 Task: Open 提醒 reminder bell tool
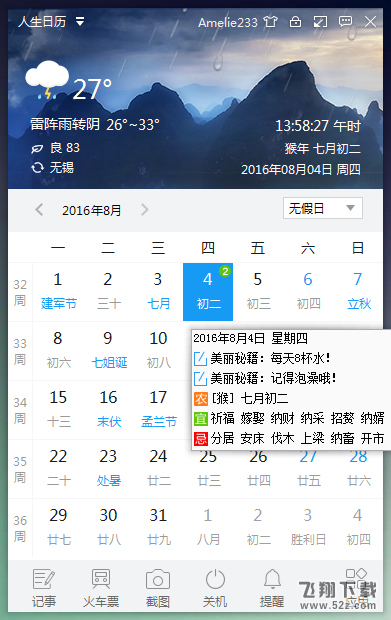272,588
